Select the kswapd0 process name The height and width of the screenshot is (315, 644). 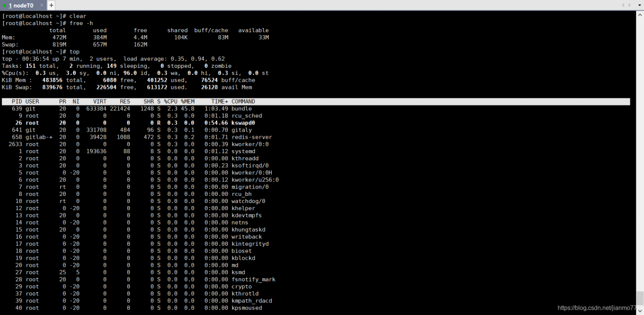pyautogui.click(x=244, y=123)
